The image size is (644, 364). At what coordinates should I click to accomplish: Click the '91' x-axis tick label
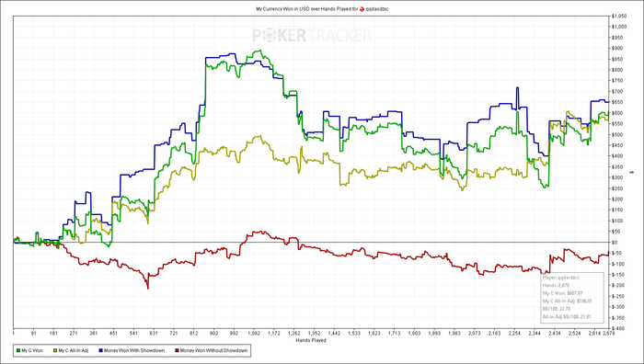tap(34, 334)
